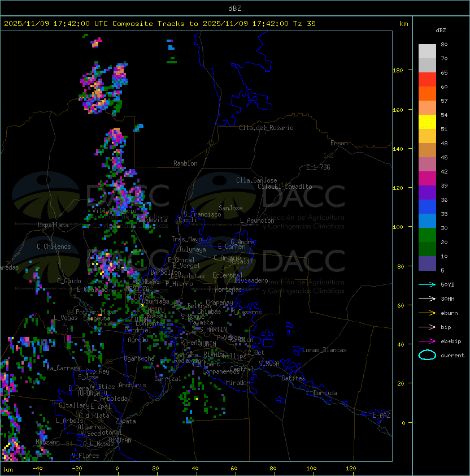
Task: Pick the bright yellow 51-54 dBZ swatch
Action: (427, 122)
